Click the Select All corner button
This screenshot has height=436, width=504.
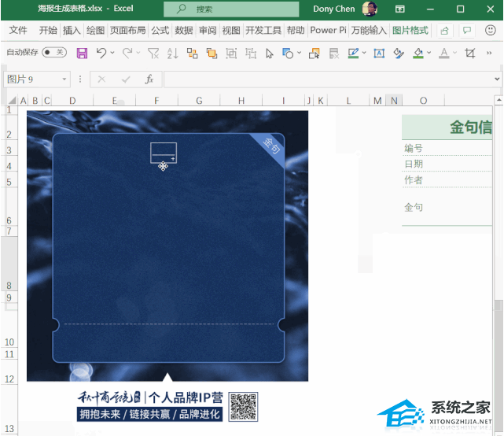click(12, 101)
